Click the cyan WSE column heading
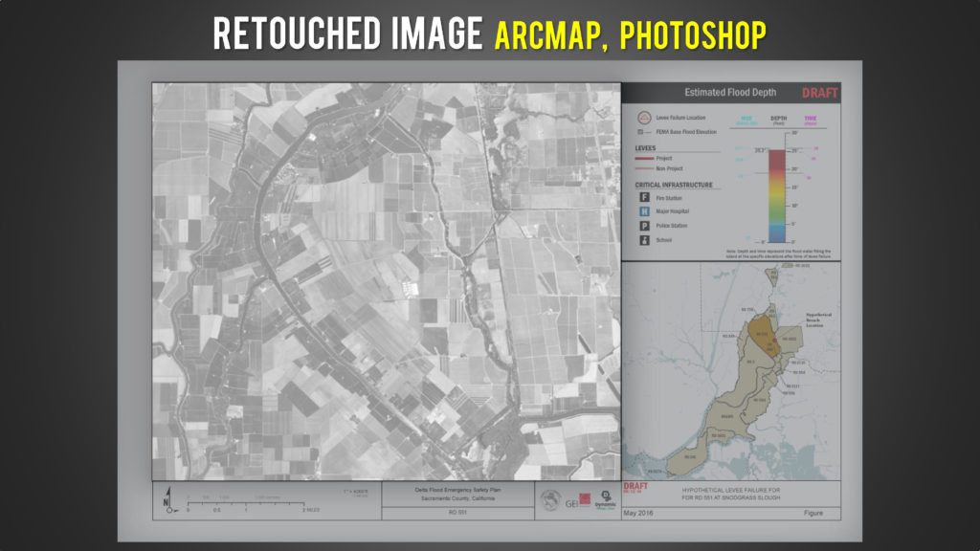The height and width of the screenshot is (551, 980). coord(746,118)
